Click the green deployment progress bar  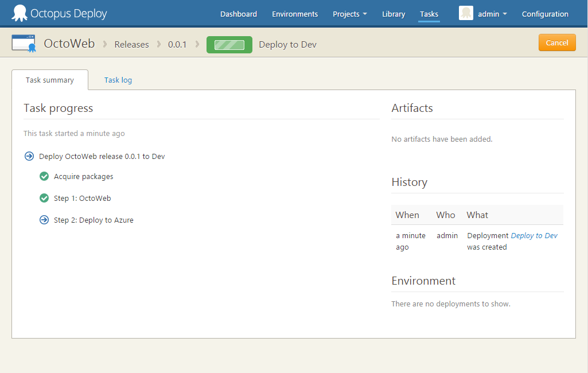point(229,45)
